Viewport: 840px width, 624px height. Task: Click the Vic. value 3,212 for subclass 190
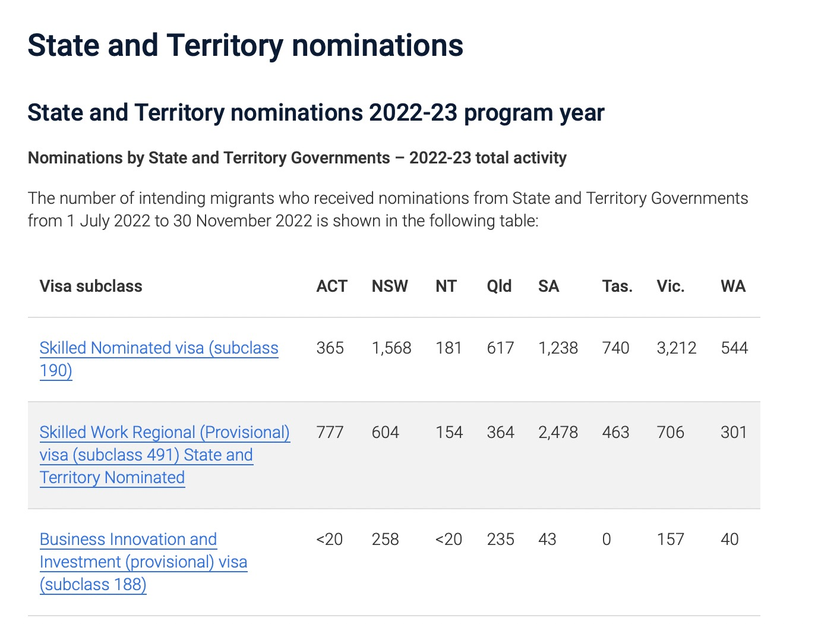[677, 348]
